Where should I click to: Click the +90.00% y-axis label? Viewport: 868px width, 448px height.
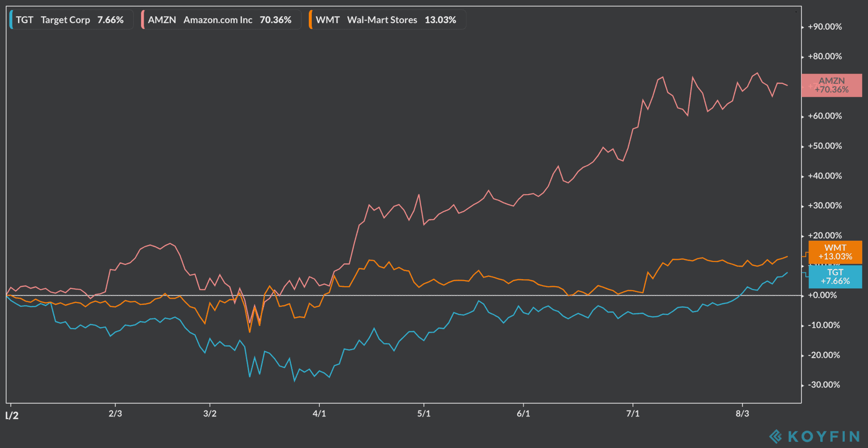(825, 27)
